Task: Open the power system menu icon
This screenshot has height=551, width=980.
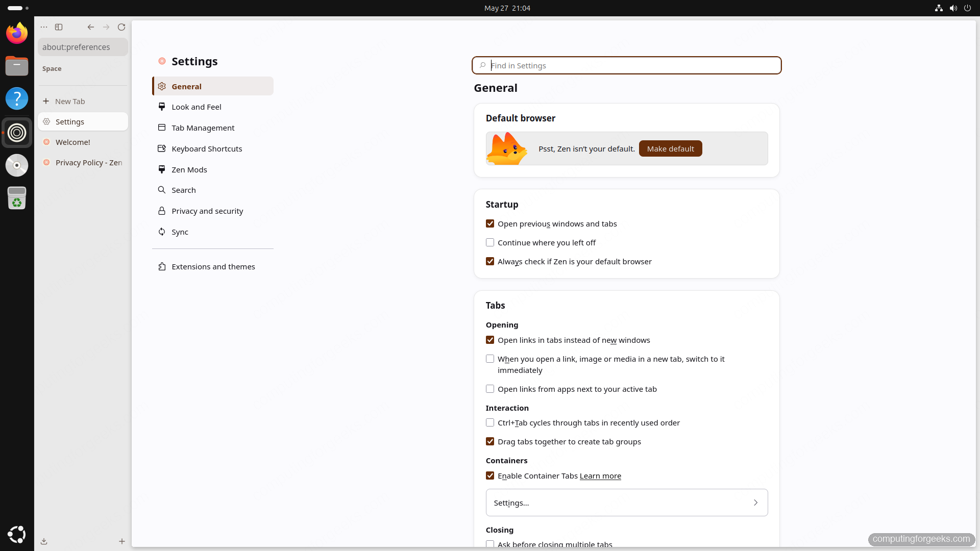Action: click(x=967, y=8)
